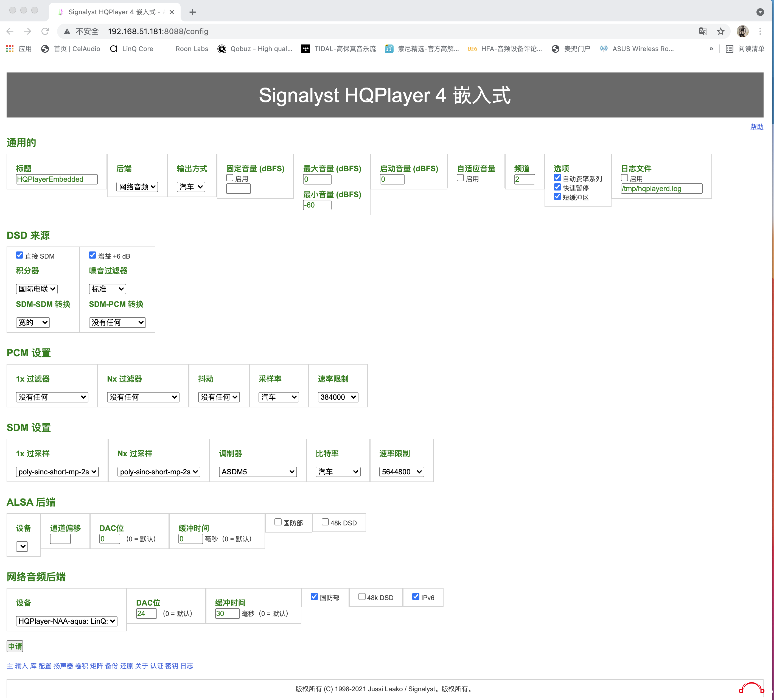The width and height of the screenshot is (774, 700).
Task: Bookmark this page with the star icon
Action: tap(721, 31)
